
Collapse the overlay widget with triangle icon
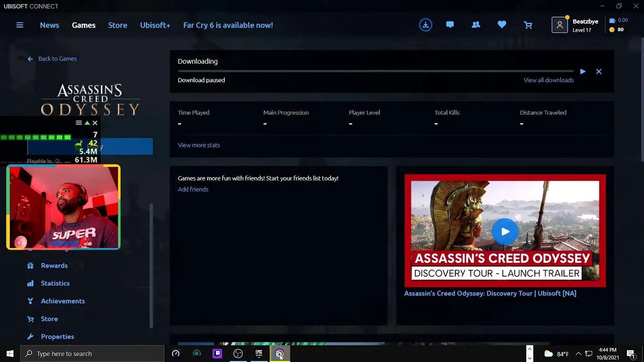[x=87, y=123]
